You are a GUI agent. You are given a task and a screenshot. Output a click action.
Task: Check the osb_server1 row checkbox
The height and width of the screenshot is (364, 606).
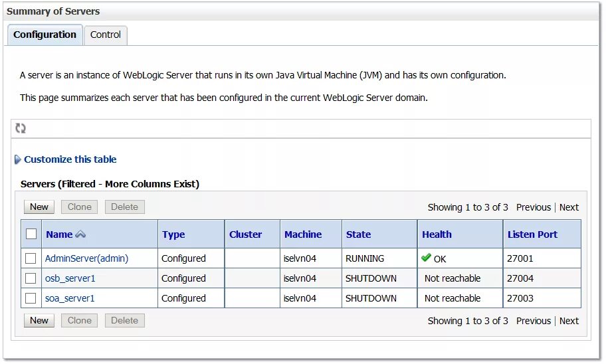click(x=31, y=278)
